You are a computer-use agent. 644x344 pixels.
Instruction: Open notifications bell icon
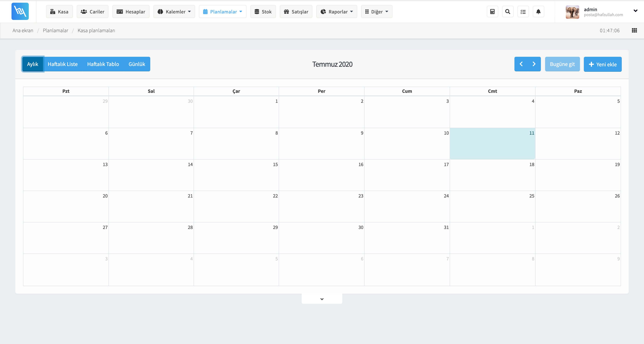[x=538, y=12]
